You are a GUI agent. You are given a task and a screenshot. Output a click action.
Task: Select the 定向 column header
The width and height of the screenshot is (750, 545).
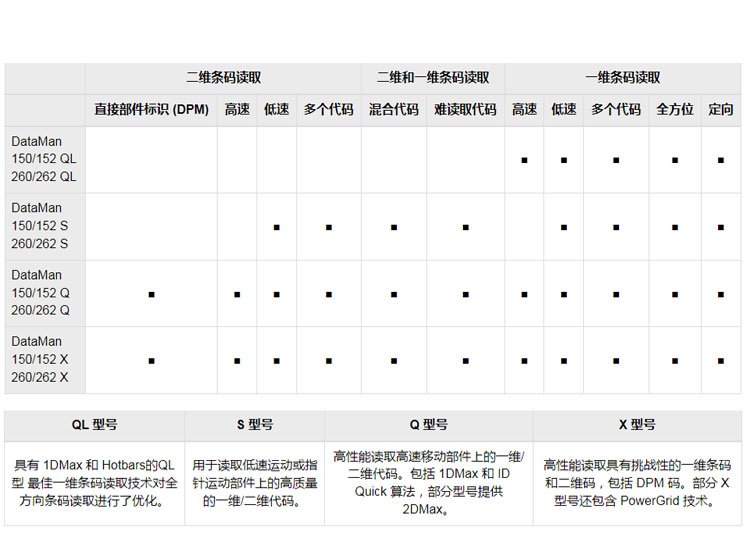click(720, 110)
